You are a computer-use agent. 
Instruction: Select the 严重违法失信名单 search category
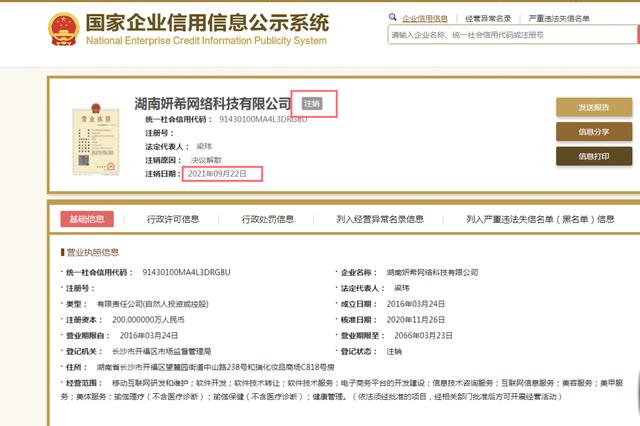pos(558,18)
